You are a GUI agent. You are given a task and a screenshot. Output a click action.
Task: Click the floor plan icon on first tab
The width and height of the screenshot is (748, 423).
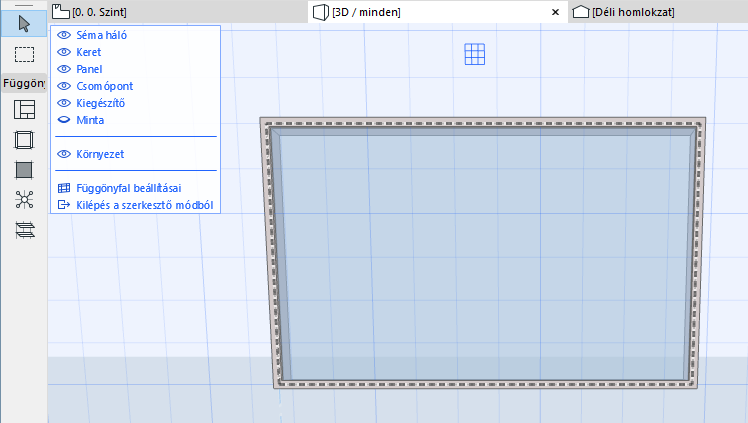point(61,11)
